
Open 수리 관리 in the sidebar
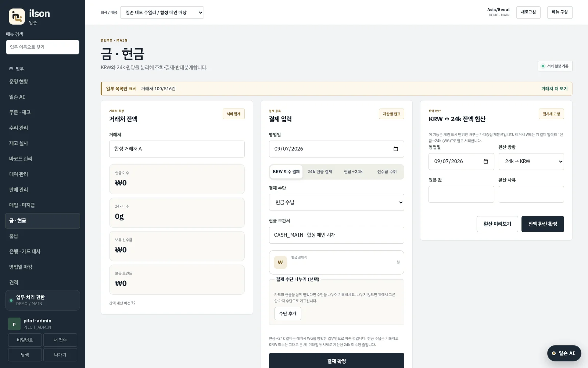(x=43, y=128)
